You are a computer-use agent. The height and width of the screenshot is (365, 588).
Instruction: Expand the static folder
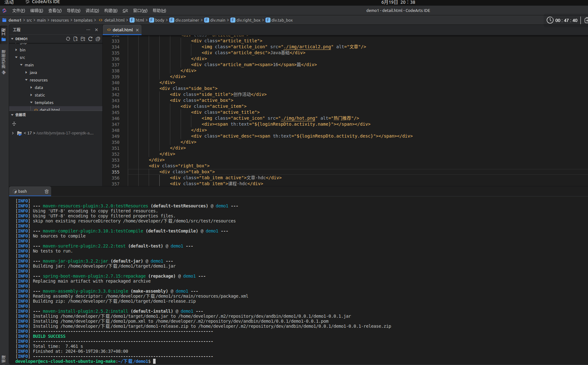(x=39, y=95)
